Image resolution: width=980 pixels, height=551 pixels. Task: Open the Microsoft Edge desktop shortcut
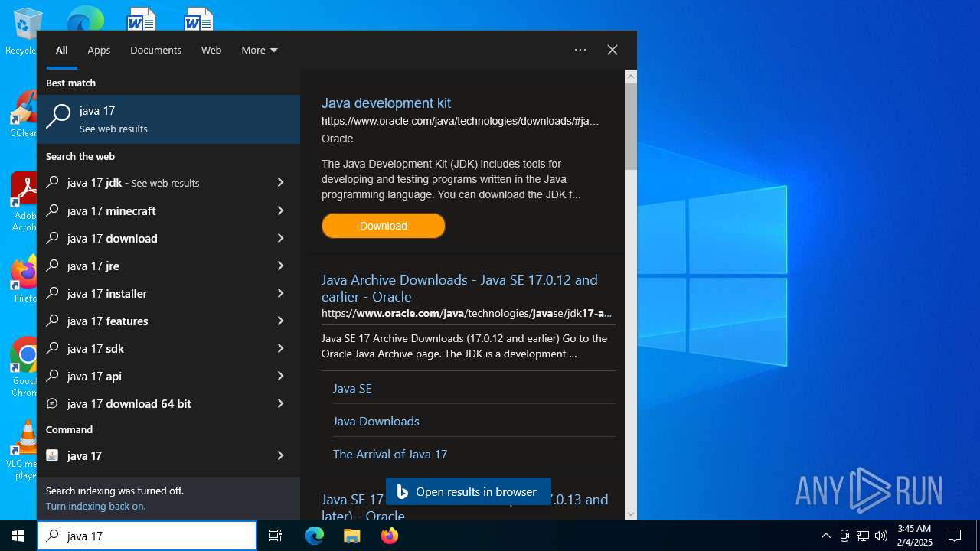pos(85,18)
